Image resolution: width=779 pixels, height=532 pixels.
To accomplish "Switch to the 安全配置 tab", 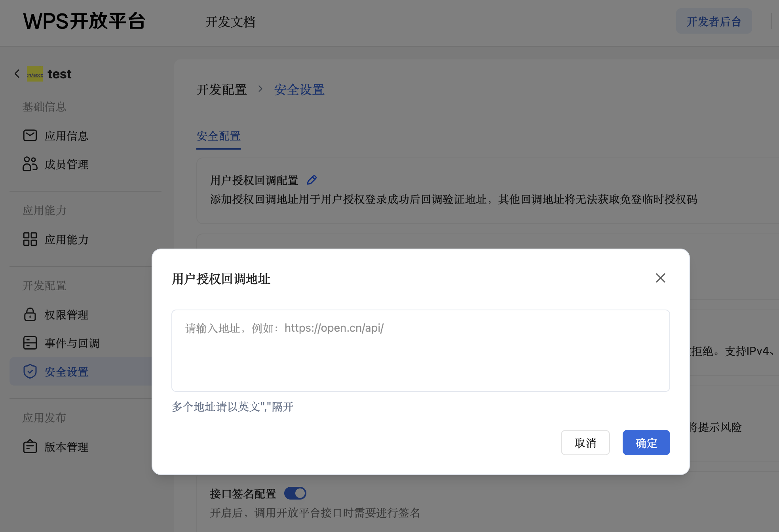I will (x=218, y=136).
